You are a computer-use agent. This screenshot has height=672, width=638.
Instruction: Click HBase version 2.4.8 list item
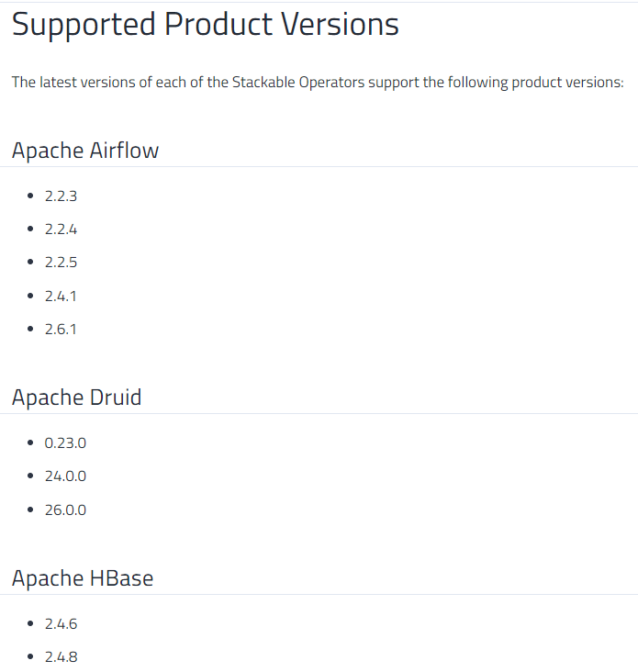[61, 657]
